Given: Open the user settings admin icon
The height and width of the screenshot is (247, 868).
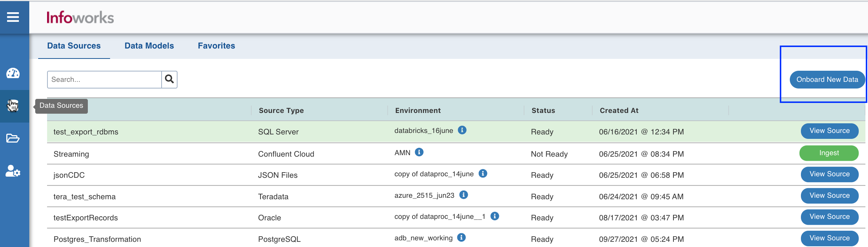Looking at the screenshot, I should coord(13,171).
